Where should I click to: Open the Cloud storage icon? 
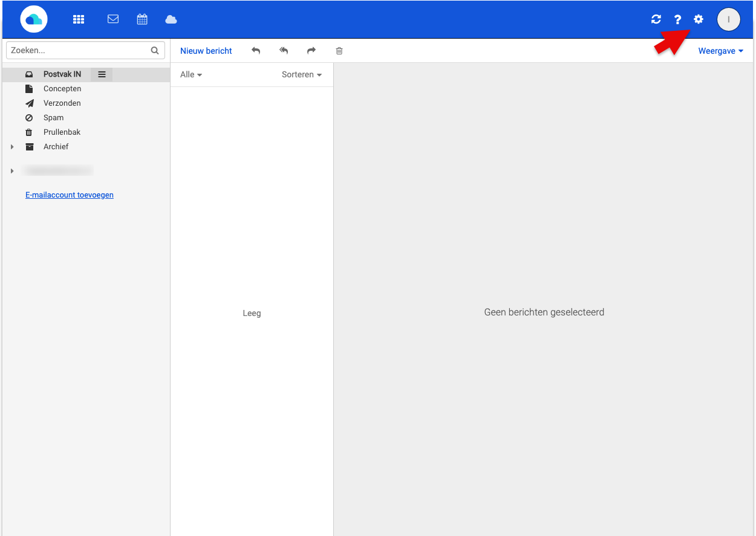coord(171,19)
